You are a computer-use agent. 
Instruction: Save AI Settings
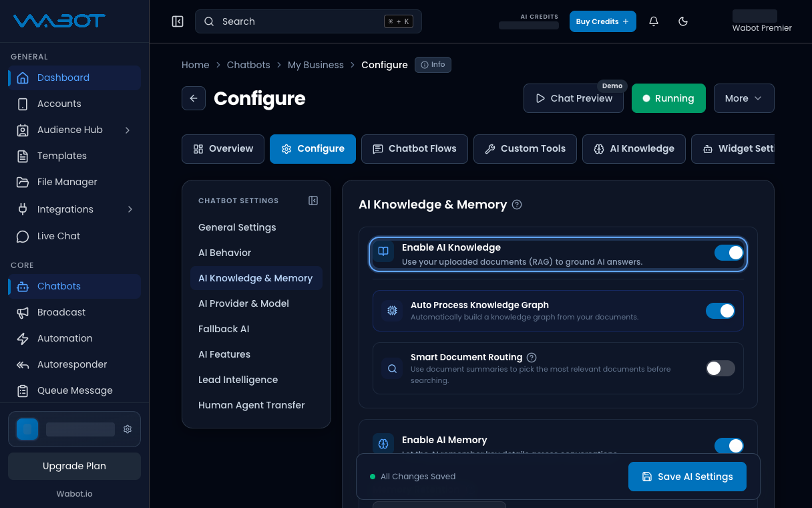[x=687, y=477]
